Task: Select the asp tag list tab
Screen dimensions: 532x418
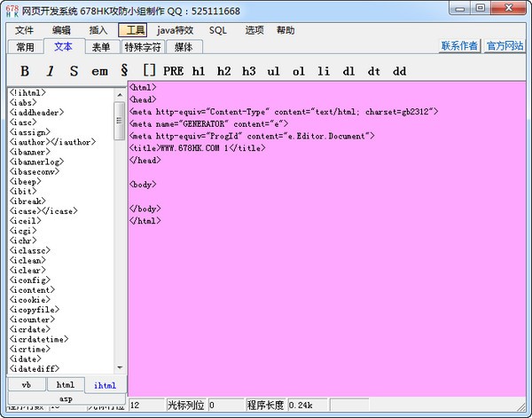Action: tap(66, 398)
